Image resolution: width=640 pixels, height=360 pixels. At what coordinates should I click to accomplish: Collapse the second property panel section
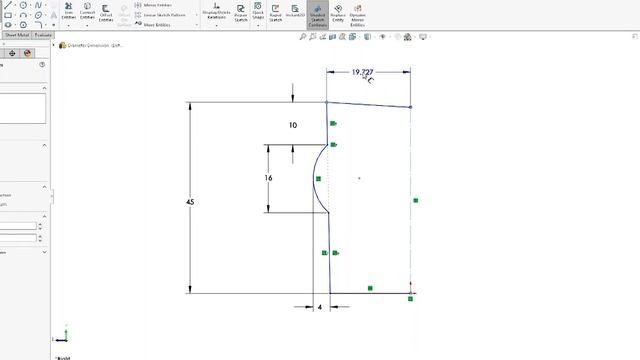[44, 146]
